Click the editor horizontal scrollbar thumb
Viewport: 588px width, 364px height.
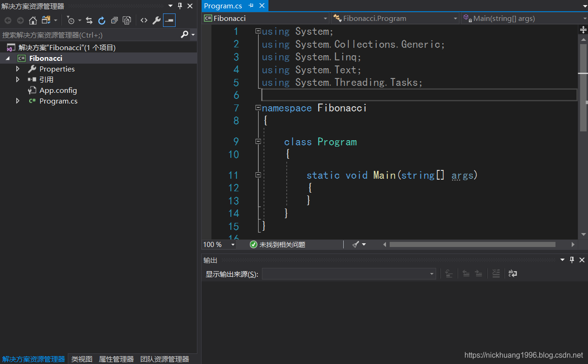click(472, 244)
